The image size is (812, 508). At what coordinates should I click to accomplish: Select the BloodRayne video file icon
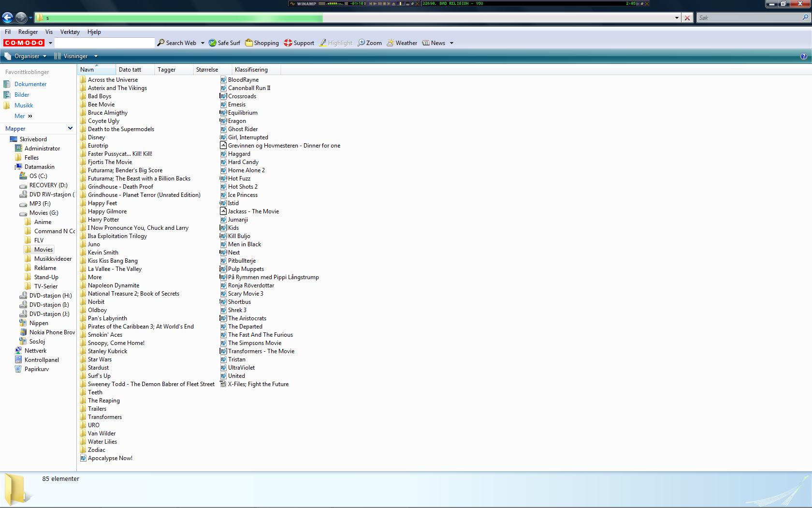pos(223,80)
